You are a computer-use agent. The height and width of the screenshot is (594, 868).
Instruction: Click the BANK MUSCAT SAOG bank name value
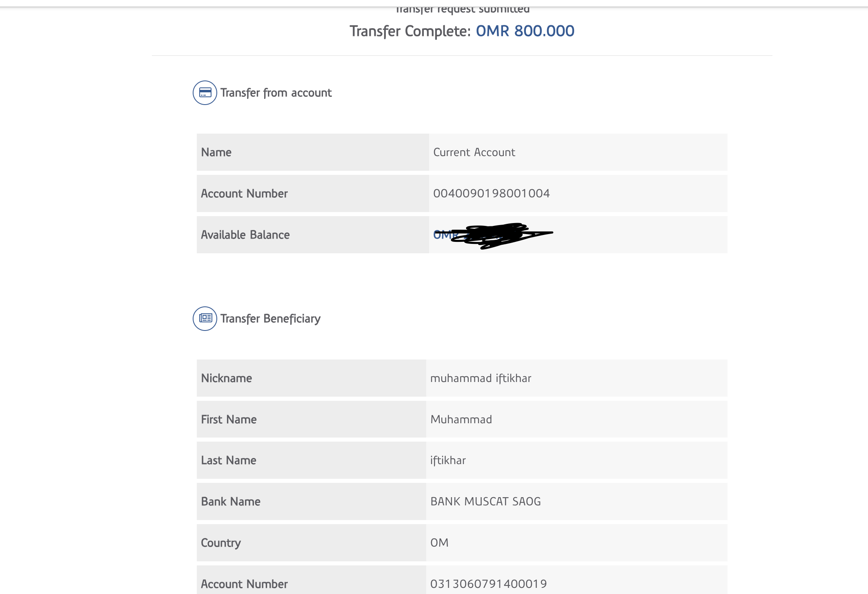(x=485, y=502)
